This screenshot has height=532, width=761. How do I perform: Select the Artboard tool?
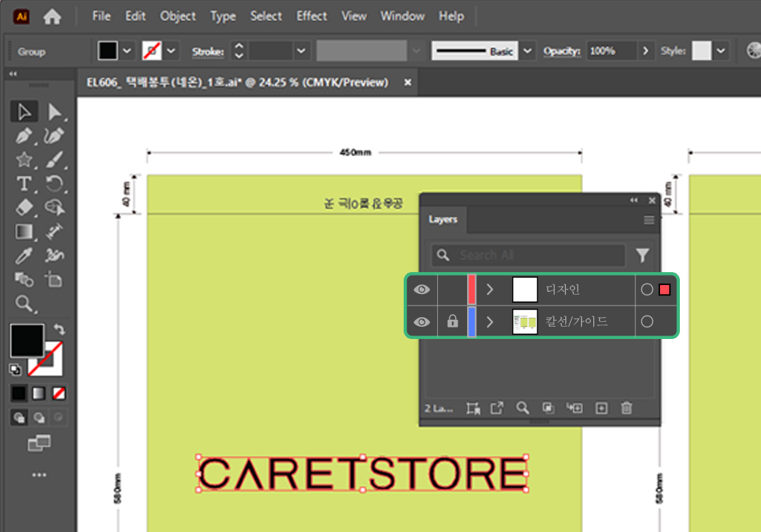click(55, 280)
